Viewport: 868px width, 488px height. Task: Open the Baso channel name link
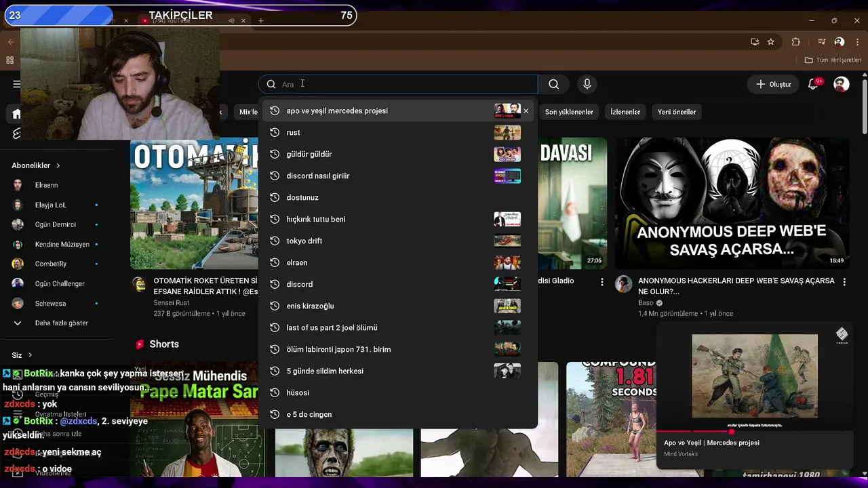pyautogui.click(x=646, y=303)
